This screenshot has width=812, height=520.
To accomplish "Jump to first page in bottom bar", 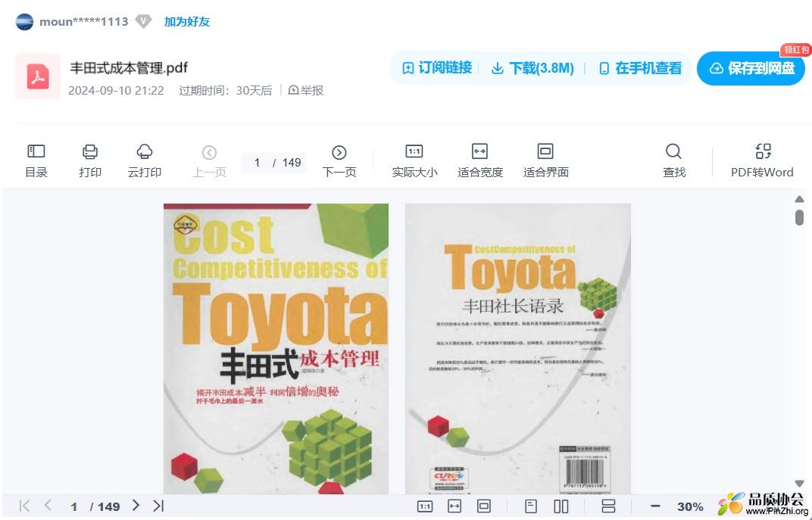I will 24,506.
